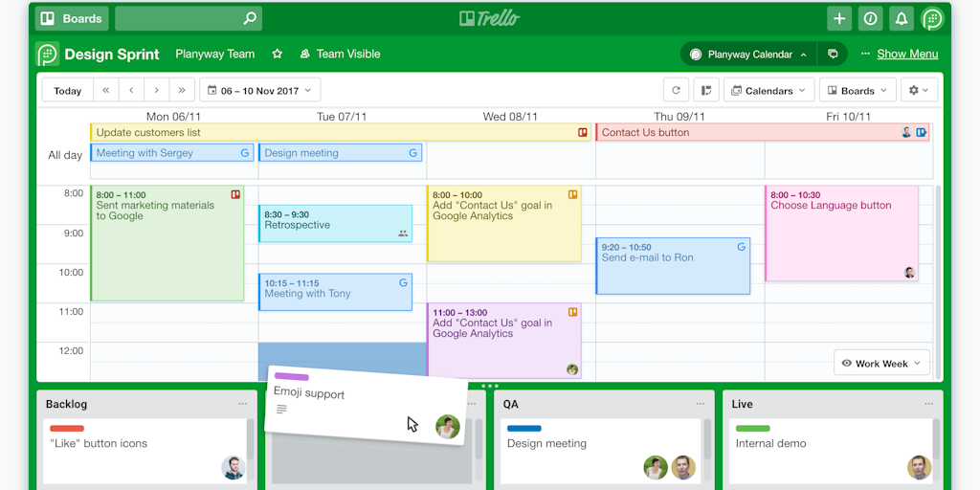Click attendees icon on Retrospective event

pyautogui.click(x=403, y=234)
